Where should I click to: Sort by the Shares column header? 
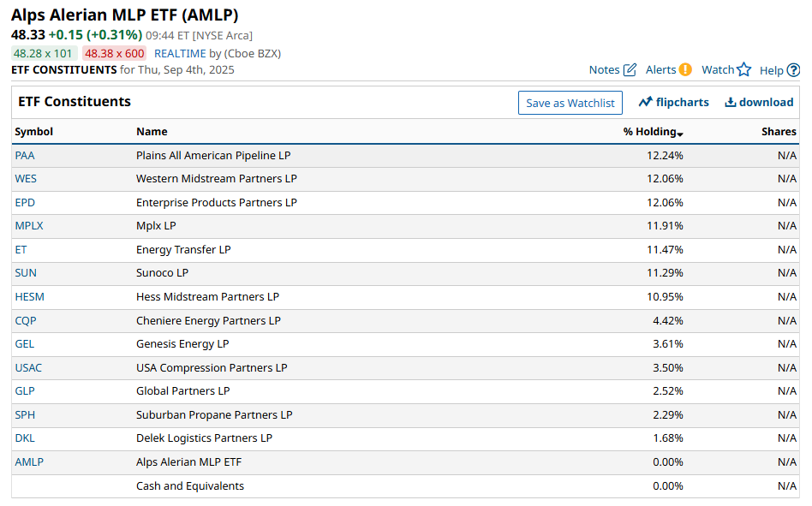click(x=779, y=131)
